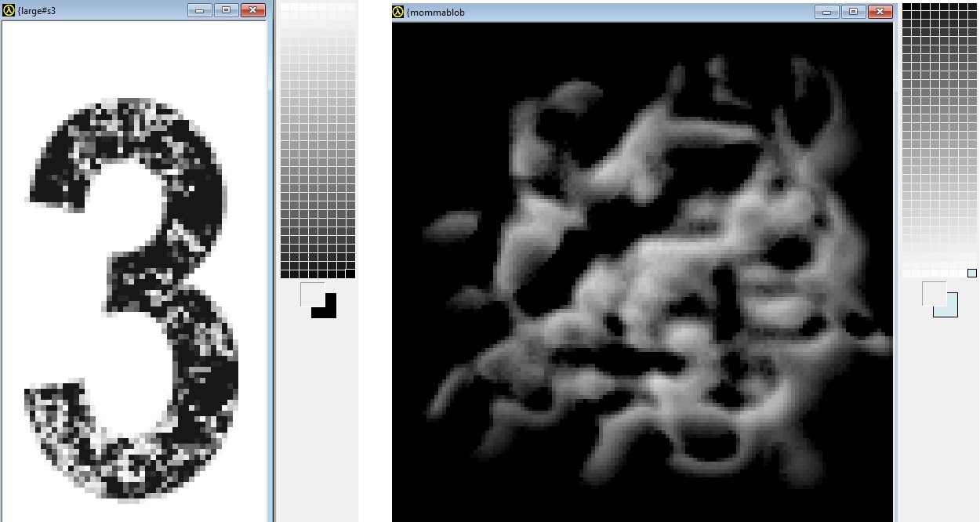Click the number 3 texture canvas
The height and width of the screenshot is (522, 980).
[133, 298]
